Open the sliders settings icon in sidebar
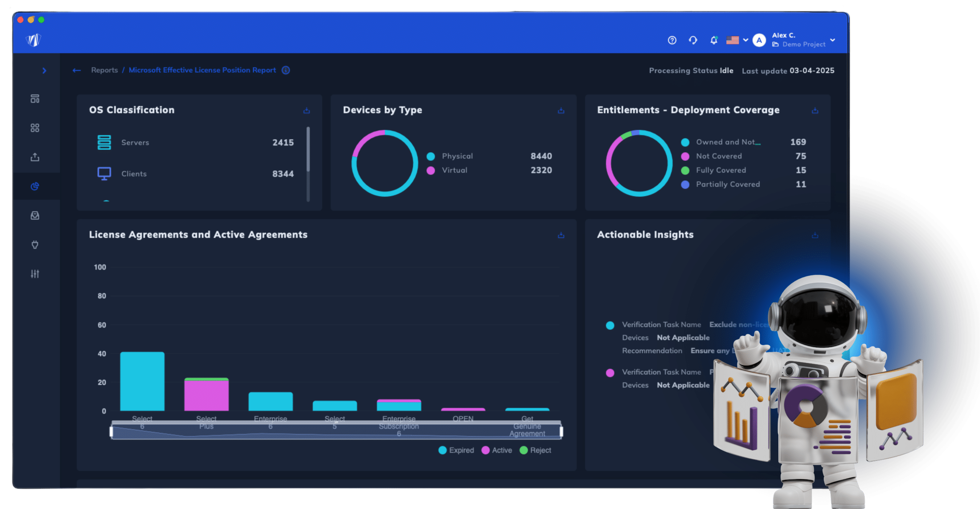Viewport: 980px width, 509px height. (x=35, y=274)
